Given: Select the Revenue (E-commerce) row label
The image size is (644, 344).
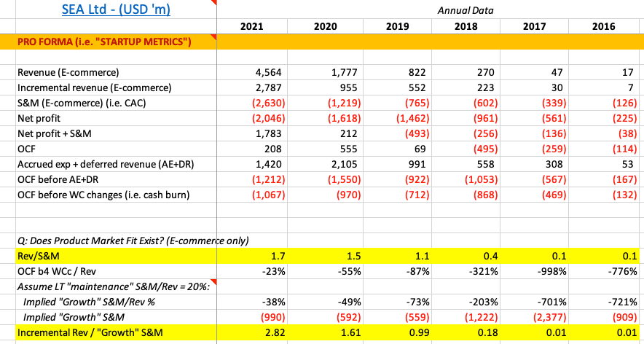Looking at the screenshot, I should point(68,73).
